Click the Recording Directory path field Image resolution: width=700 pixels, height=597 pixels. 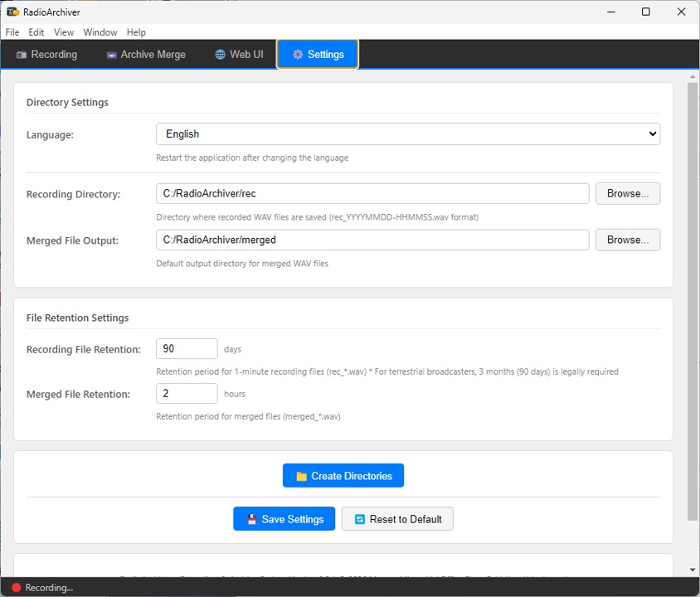point(372,194)
